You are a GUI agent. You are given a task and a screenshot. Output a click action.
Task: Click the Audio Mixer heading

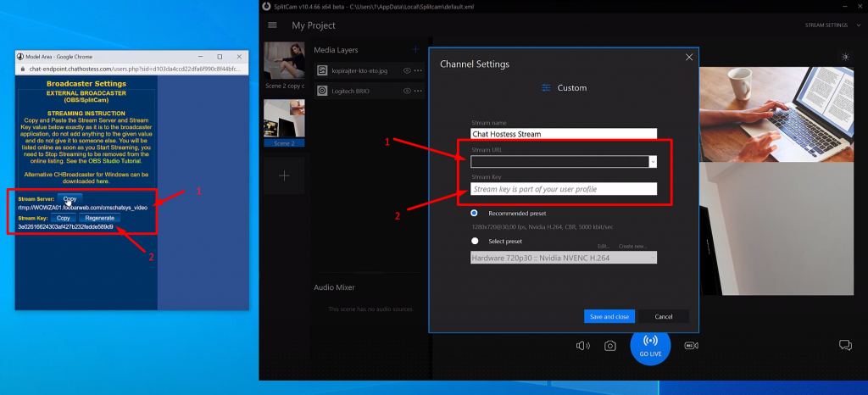point(334,287)
